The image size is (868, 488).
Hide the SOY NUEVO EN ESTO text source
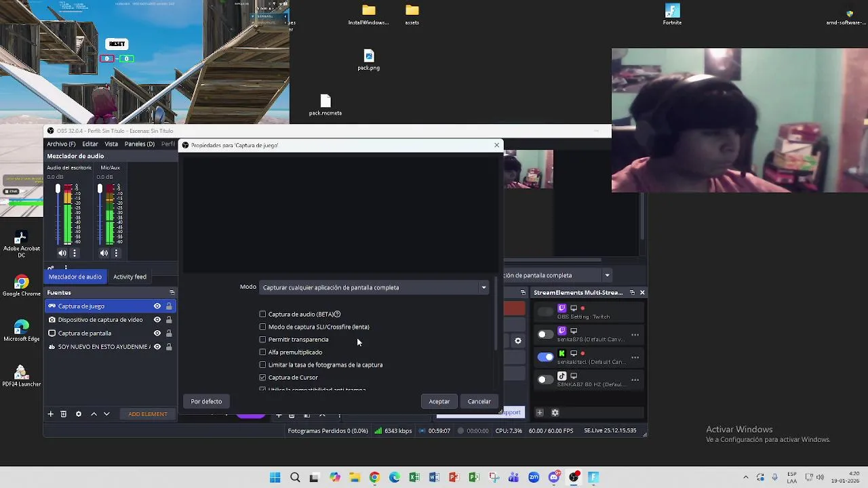157,347
